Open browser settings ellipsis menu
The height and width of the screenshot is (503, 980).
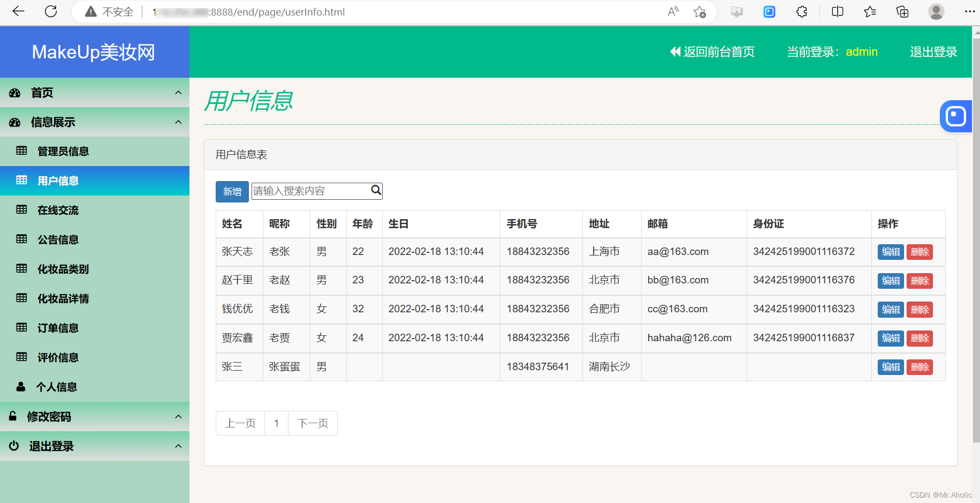pyautogui.click(x=969, y=11)
